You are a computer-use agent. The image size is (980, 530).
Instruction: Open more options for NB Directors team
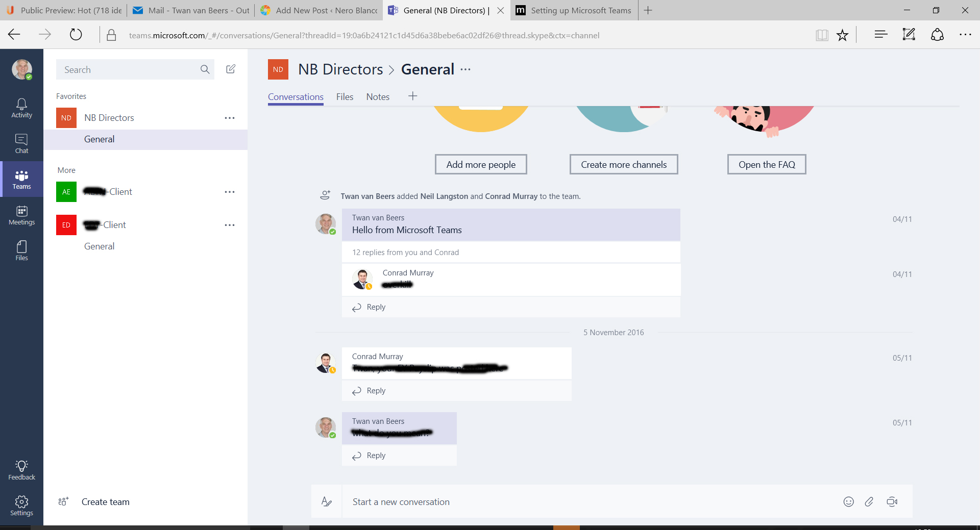pos(230,118)
